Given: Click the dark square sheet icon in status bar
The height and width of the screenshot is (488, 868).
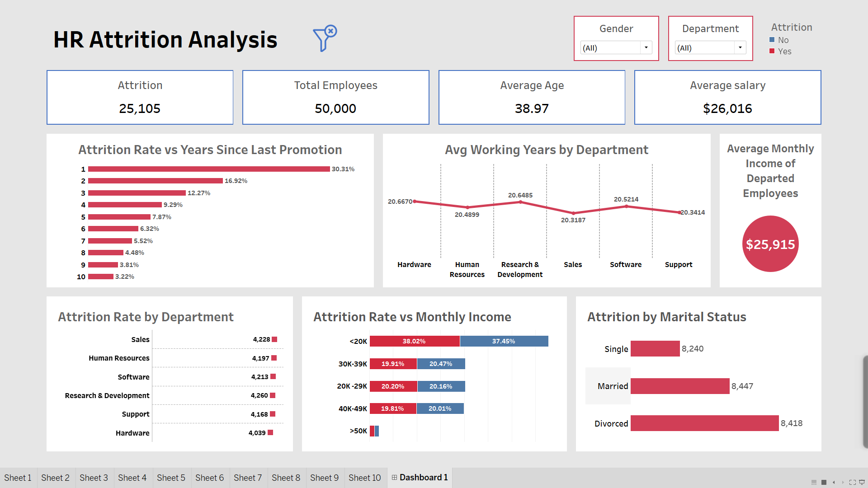Looking at the screenshot, I should click(824, 482).
